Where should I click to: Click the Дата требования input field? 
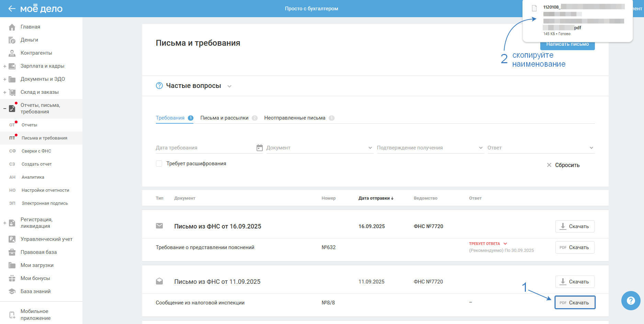pos(204,148)
